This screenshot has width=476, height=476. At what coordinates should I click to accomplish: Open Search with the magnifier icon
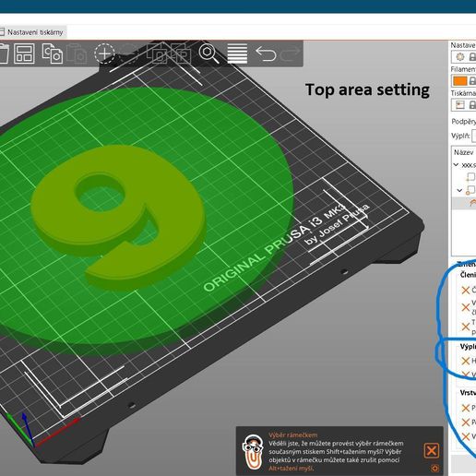coord(208,54)
